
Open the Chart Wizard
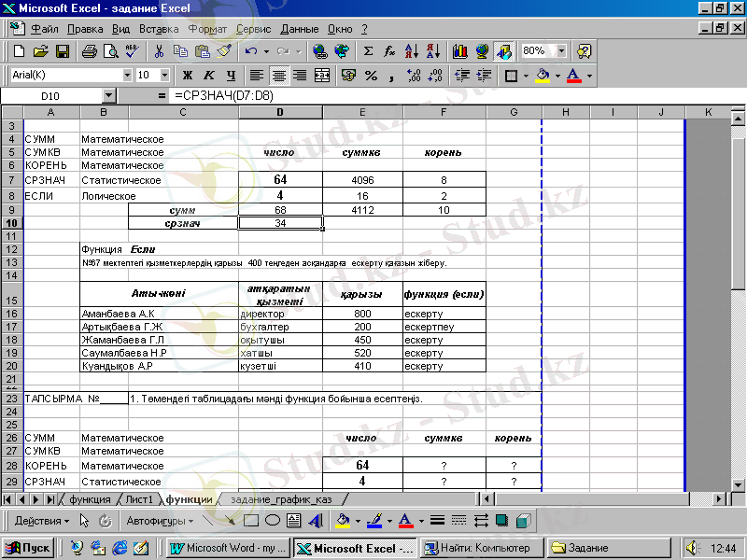459,51
